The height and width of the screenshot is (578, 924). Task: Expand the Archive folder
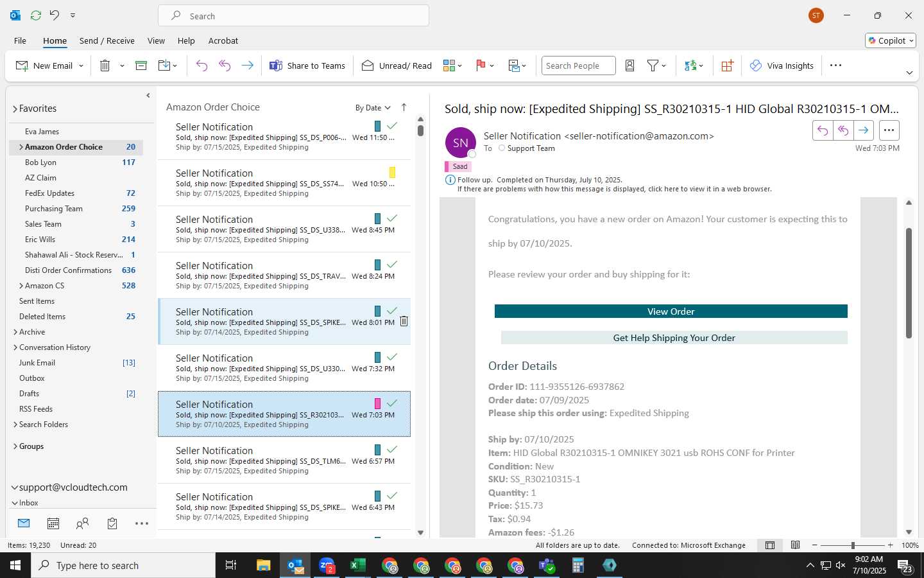coord(15,332)
